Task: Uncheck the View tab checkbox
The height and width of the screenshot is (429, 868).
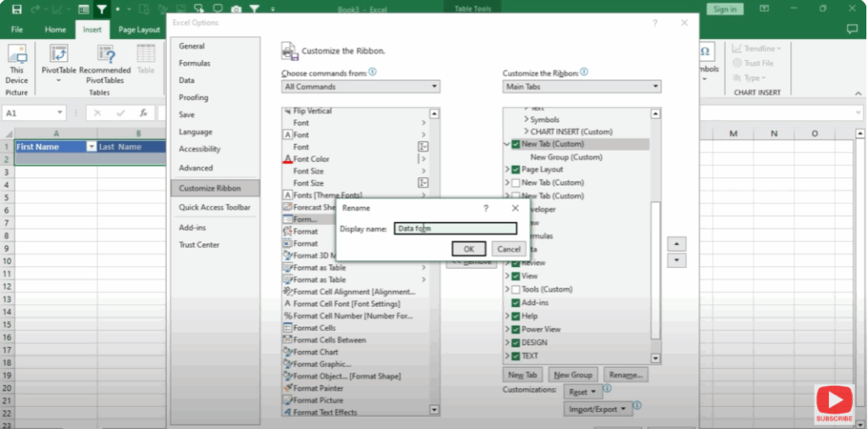Action: (x=516, y=276)
